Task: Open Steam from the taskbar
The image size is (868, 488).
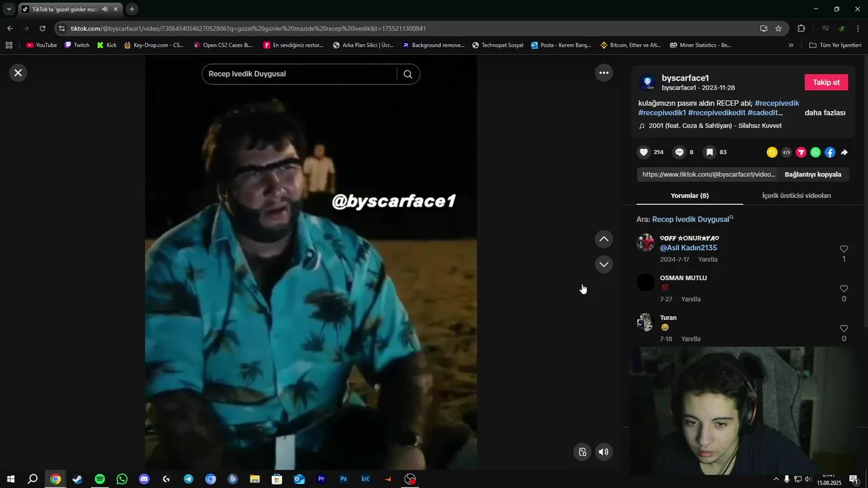Action: coord(77,479)
